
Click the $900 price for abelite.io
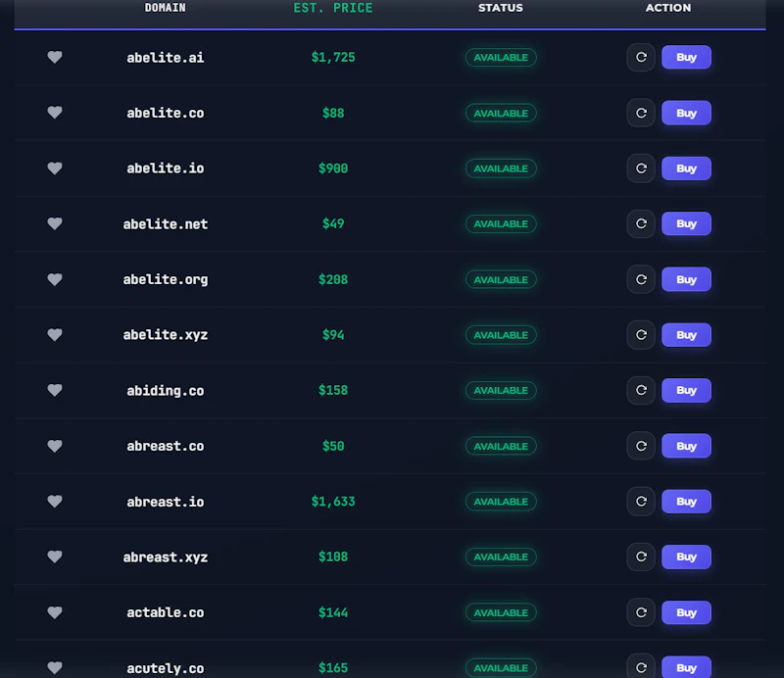[333, 169]
